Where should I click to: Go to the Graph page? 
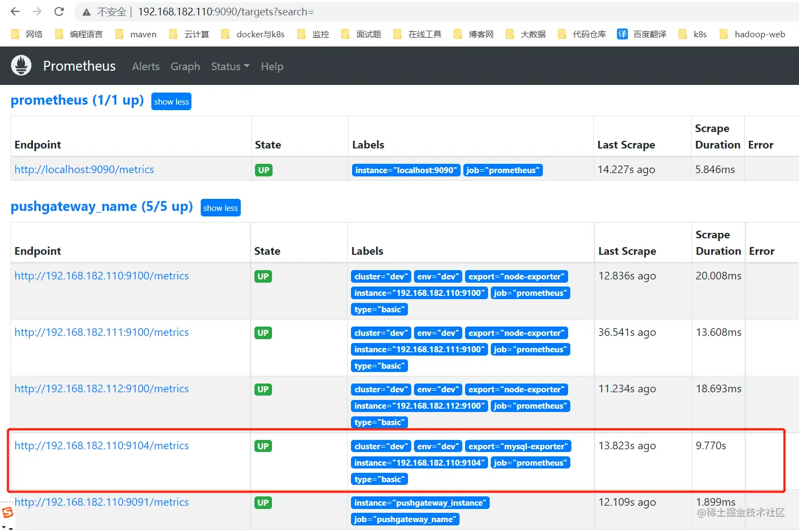click(x=185, y=66)
